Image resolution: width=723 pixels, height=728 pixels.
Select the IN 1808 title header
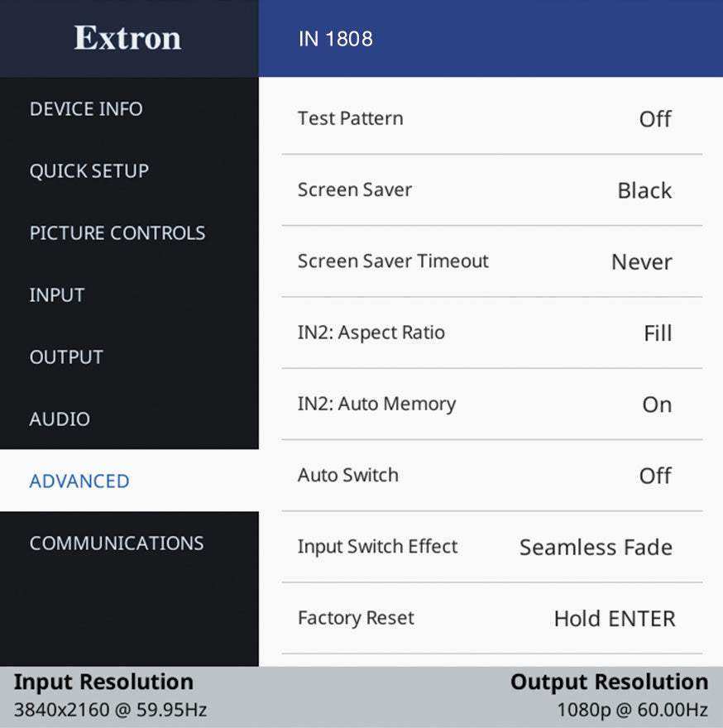pos(335,38)
